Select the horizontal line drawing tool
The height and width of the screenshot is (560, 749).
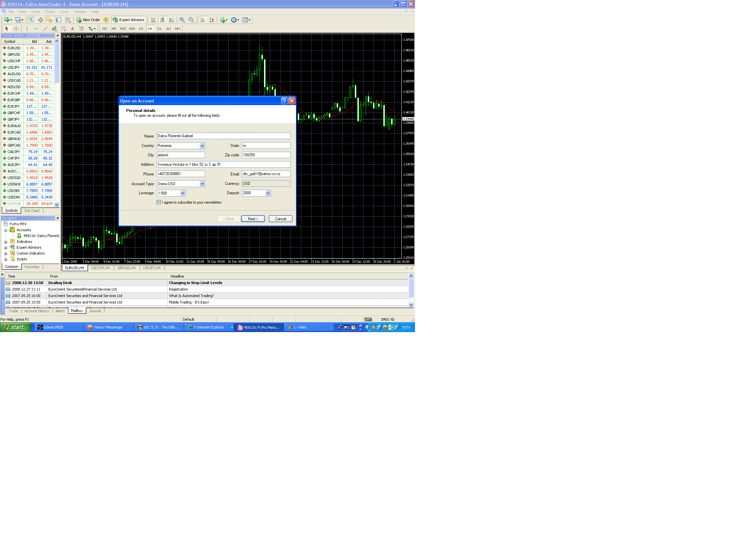[36, 29]
